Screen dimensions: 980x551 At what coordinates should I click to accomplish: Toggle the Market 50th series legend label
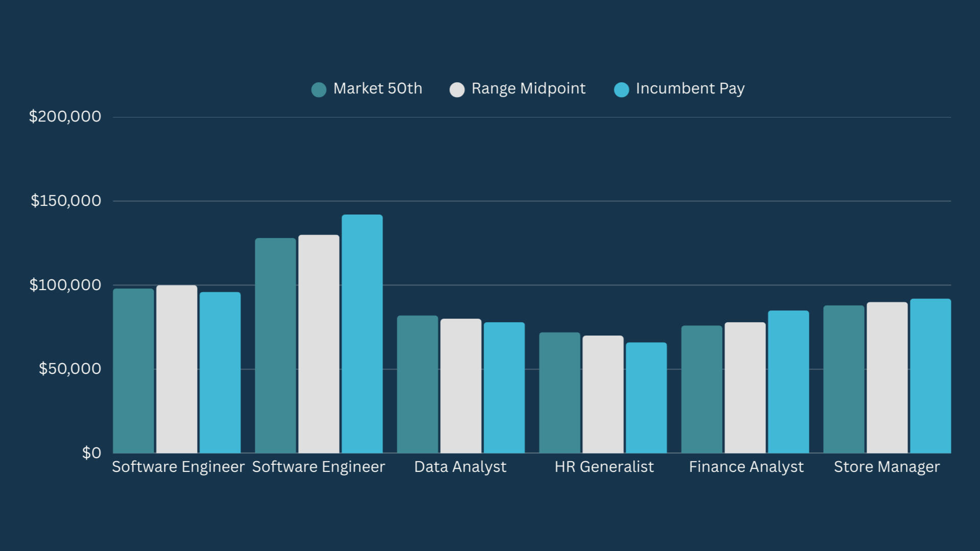(377, 89)
